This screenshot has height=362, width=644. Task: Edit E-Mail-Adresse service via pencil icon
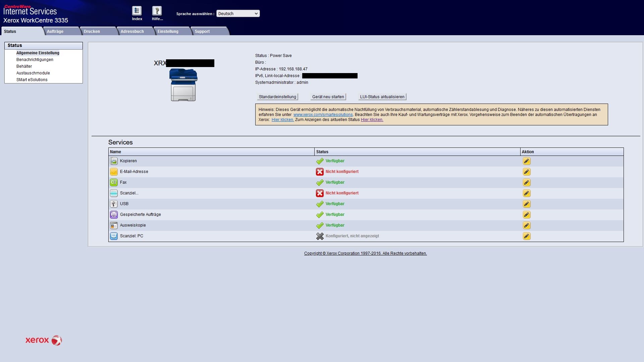[526, 172]
